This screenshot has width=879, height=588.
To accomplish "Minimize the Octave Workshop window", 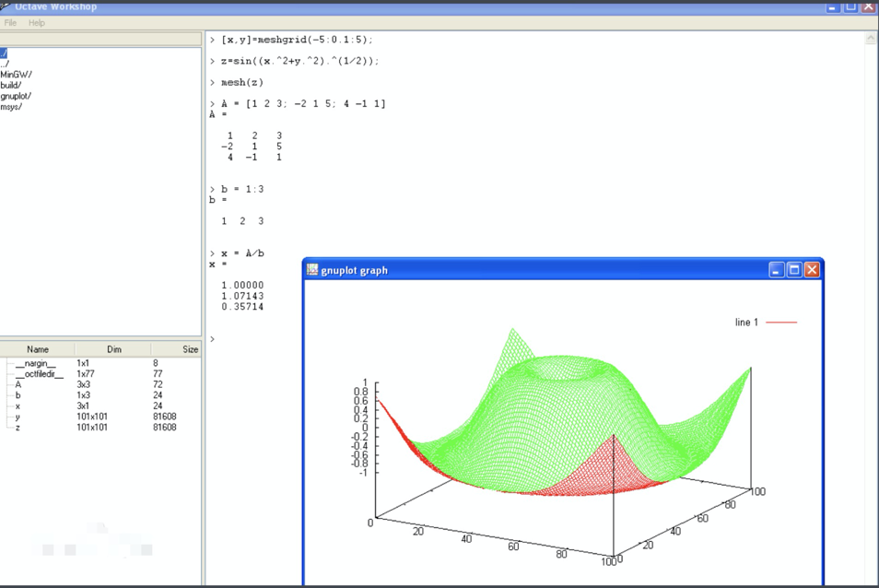I will 833,6.
